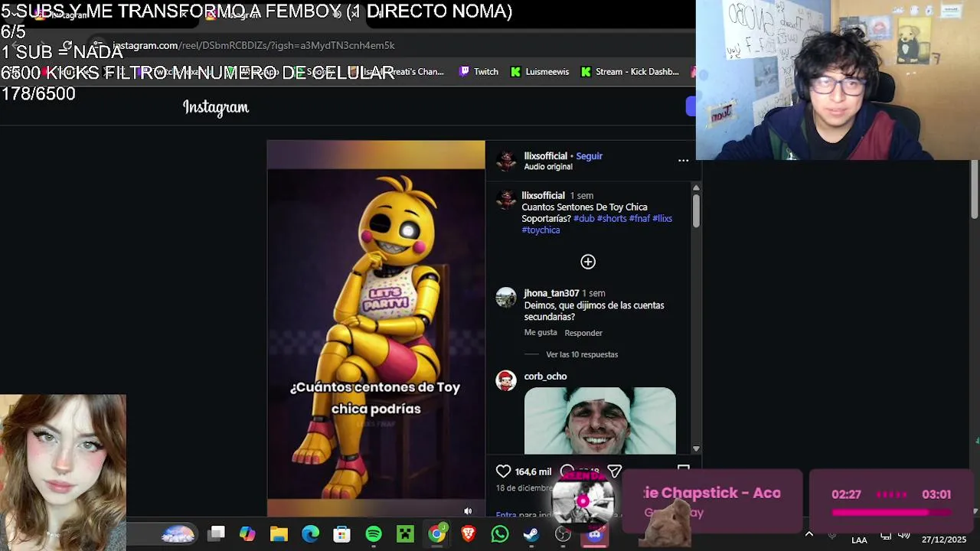Open llixsofficial's avatar in the post header

tap(505, 161)
